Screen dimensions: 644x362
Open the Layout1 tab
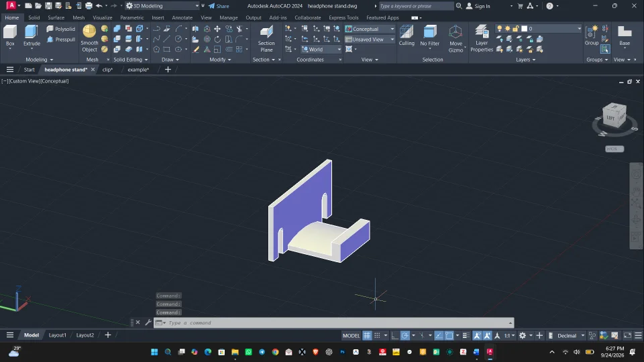click(57, 335)
